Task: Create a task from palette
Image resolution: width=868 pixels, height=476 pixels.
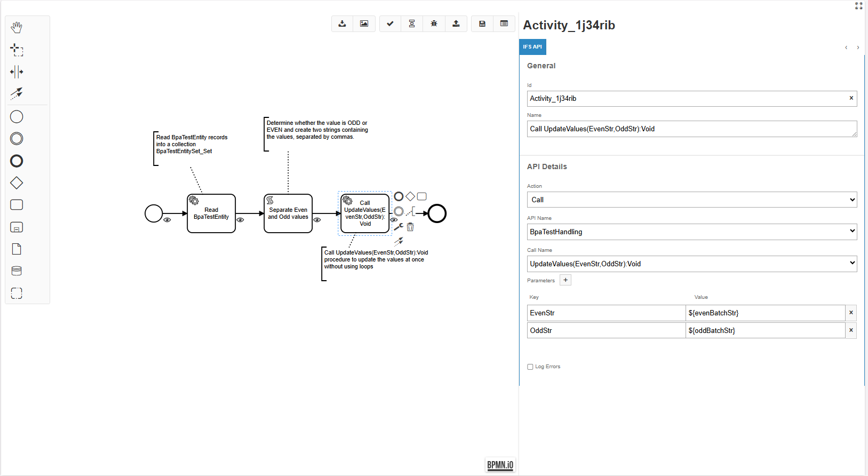Action: tap(17, 205)
